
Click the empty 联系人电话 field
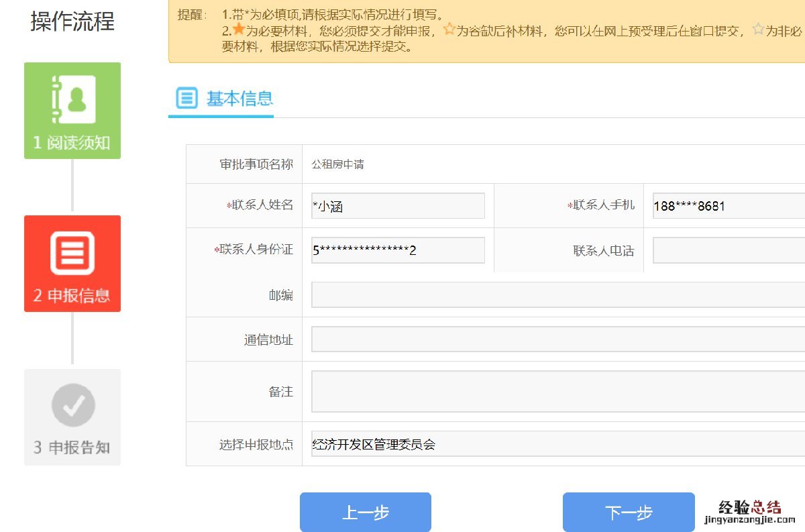[729, 250]
